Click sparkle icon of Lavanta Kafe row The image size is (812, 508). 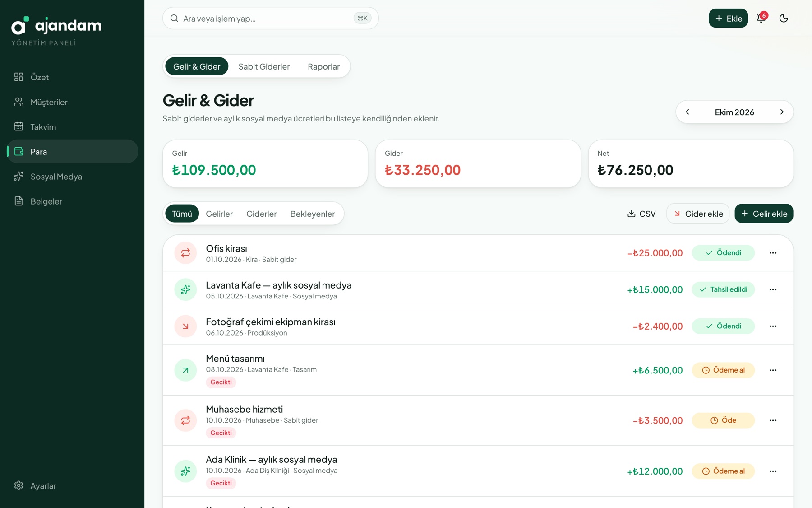pos(185,289)
